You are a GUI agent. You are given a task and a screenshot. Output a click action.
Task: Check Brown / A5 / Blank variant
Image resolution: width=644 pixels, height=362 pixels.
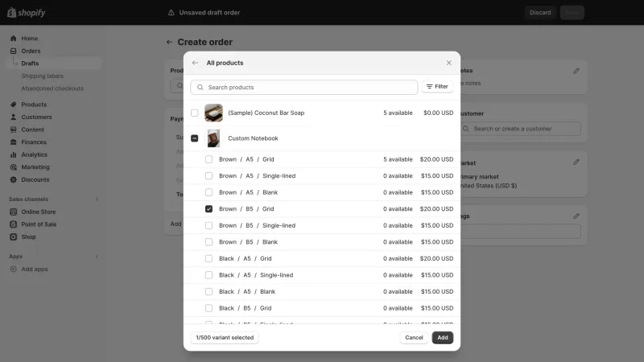coord(209,192)
